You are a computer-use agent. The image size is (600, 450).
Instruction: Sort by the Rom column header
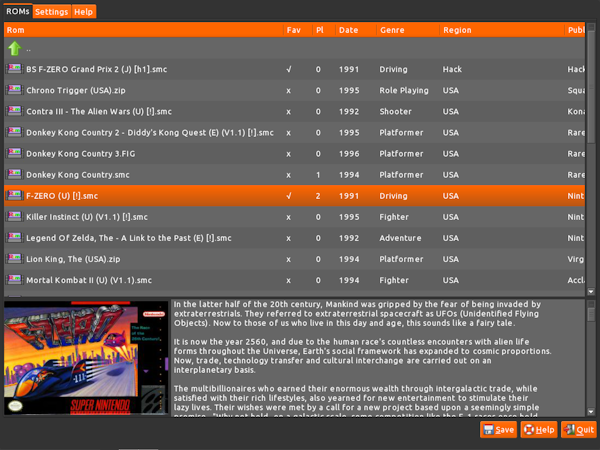143,30
